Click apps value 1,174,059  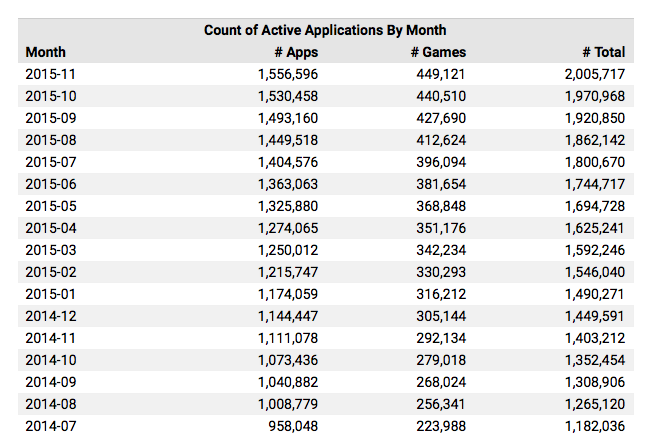coord(288,294)
